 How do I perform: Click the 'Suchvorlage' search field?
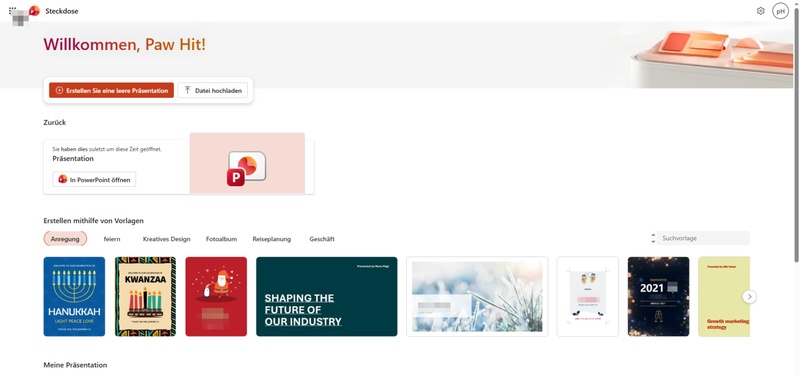click(x=703, y=238)
